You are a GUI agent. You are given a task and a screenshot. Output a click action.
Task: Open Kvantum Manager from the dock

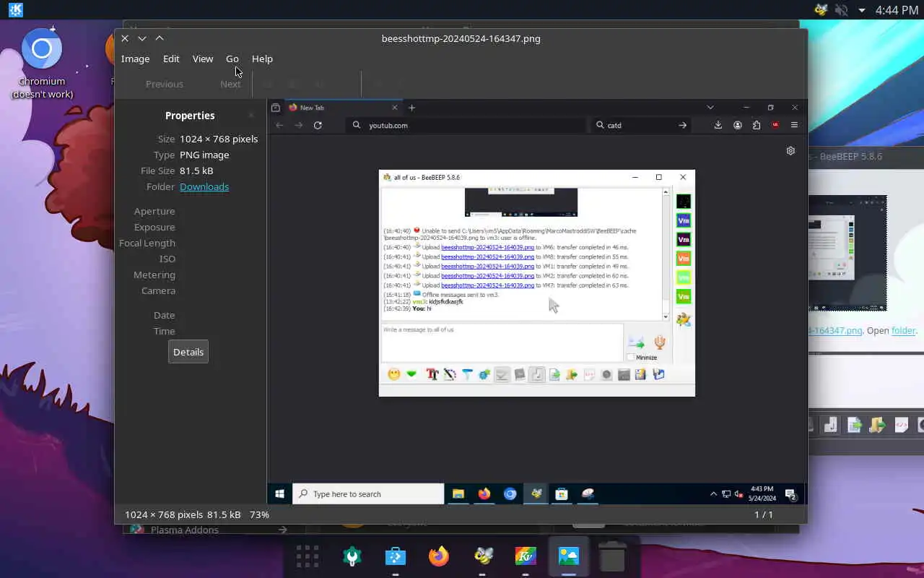click(526, 556)
